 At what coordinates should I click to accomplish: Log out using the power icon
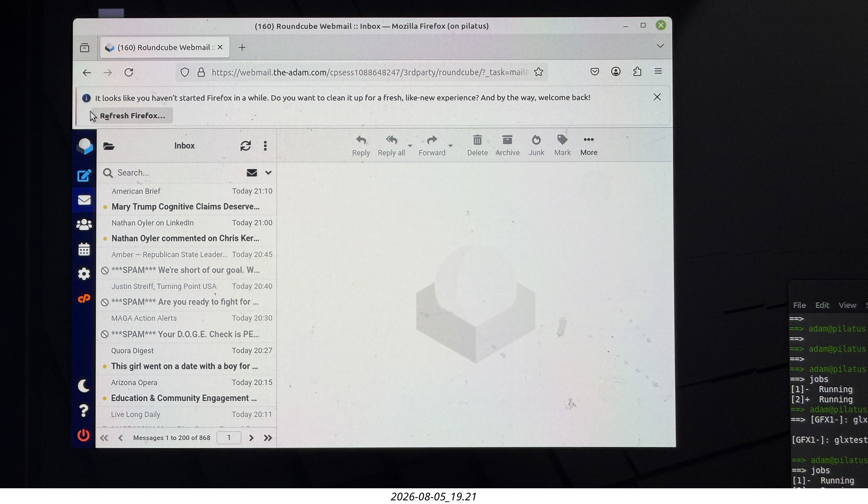click(x=83, y=435)
